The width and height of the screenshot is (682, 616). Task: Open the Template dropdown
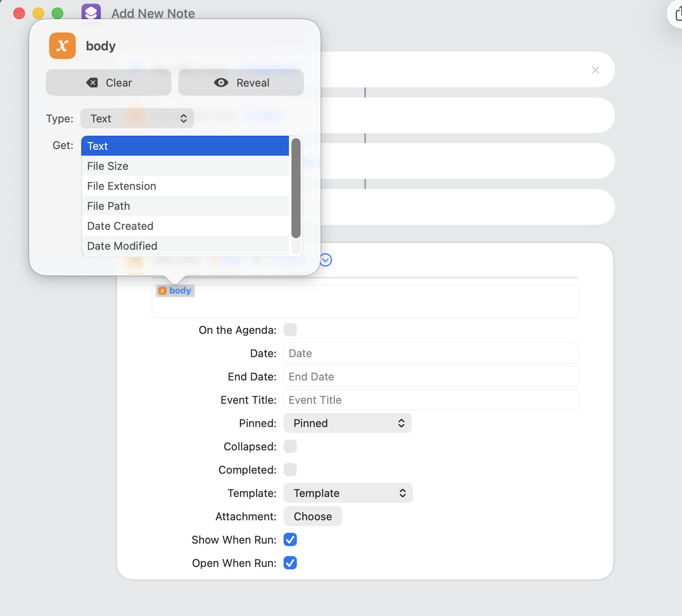click(x=348, y=493)
